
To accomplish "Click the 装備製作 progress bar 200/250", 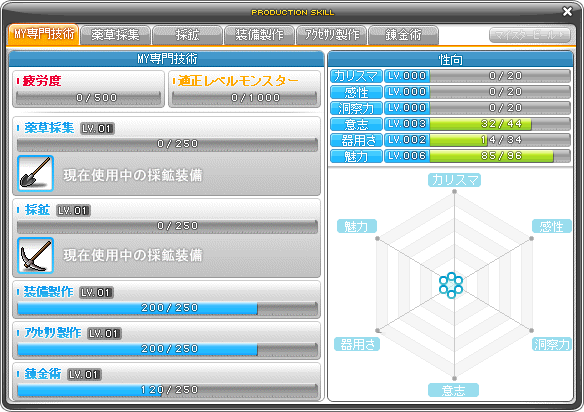I will point(167,308).
